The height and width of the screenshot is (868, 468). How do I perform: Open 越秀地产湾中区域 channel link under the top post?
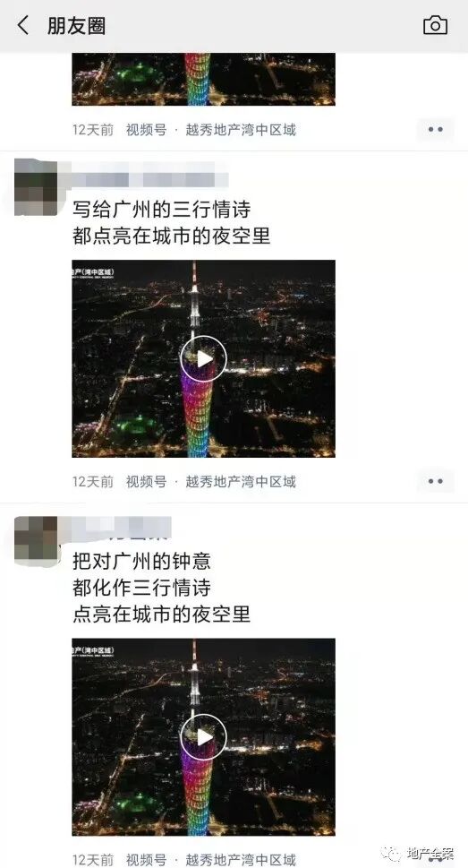(x=241, y=130)
